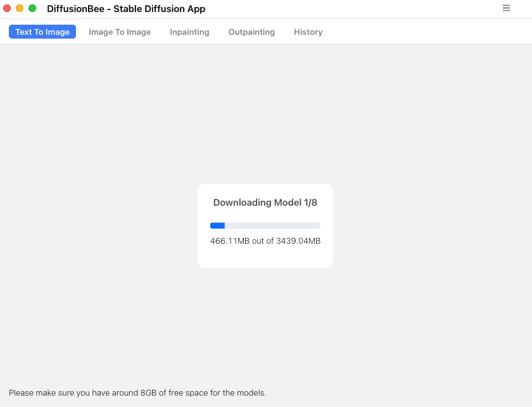The image size is (532, 407).
Task: Click the model download progress bar
Action: (x=265, y=225)
